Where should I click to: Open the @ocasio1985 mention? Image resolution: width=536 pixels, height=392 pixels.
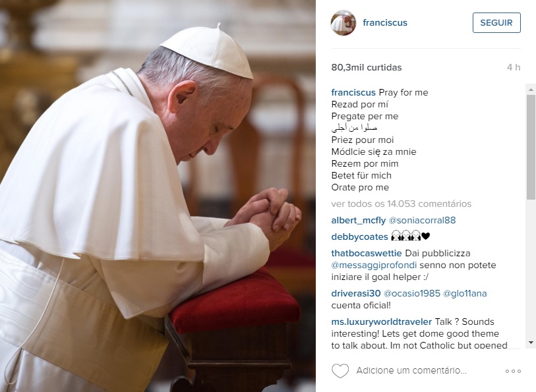point(411,293)
